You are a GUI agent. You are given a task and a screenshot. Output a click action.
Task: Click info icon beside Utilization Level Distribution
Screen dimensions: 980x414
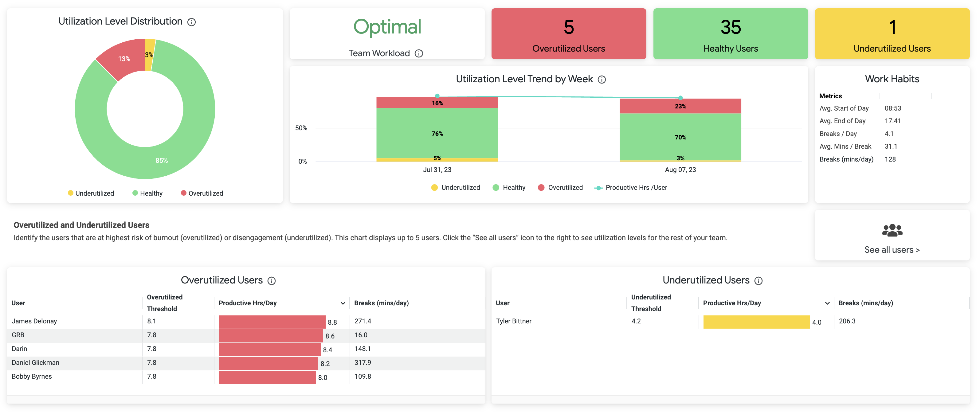[192, 22]
